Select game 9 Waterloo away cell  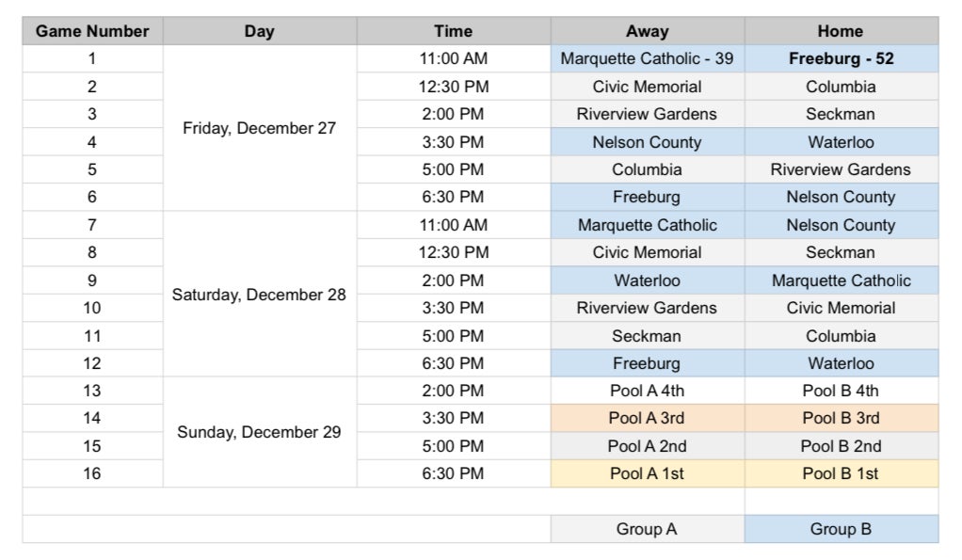(x=648, y=280)
